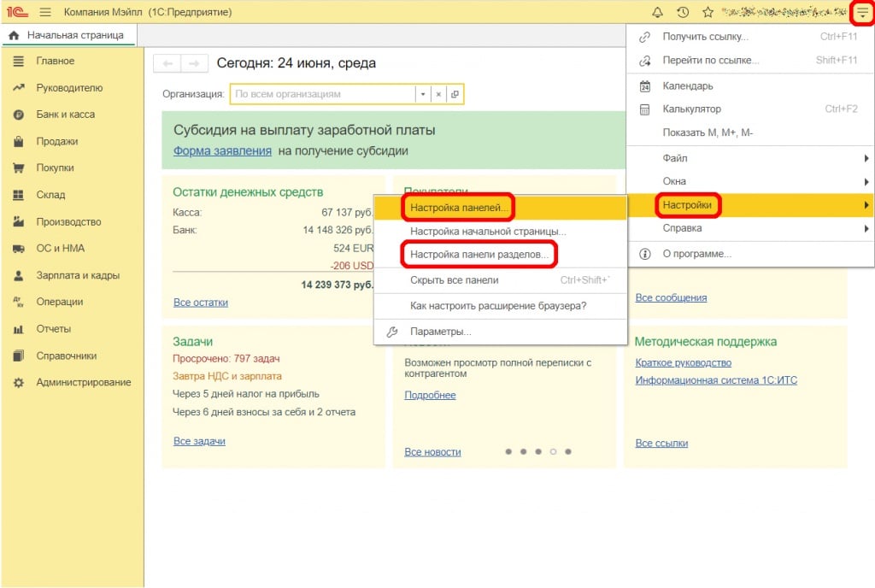Go to Администрирование section

tap(83, 383)
